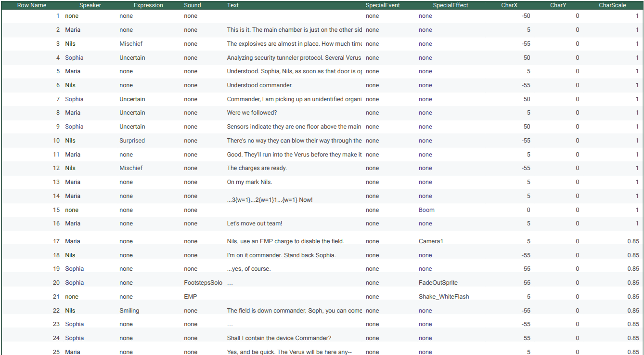Sort by the Sound column header
Viewport: 644px width, 355px height.
tap(193, 5)
